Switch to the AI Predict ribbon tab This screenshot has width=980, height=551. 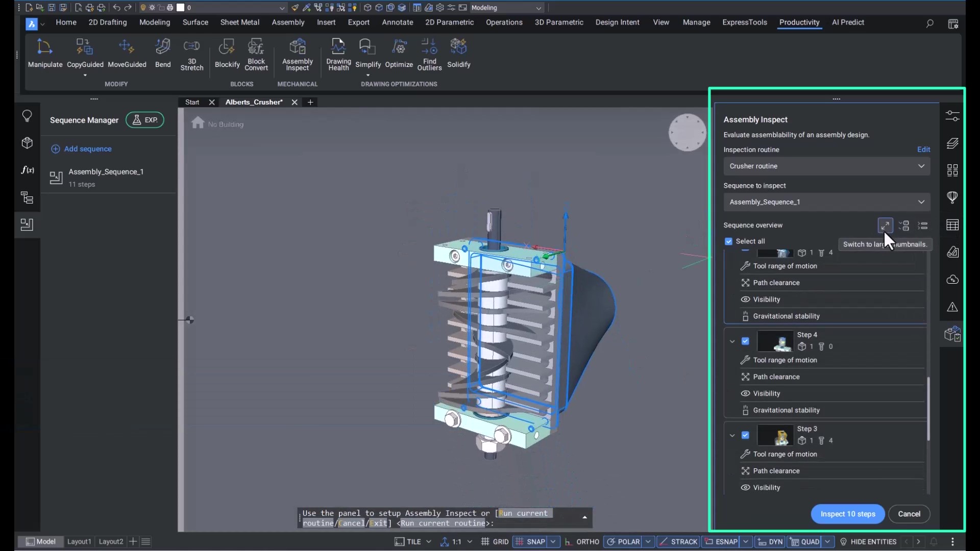click(847, 22)
